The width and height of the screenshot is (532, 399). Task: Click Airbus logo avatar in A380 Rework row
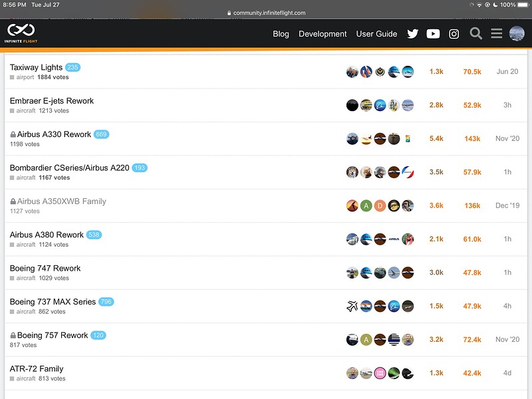(x=394, y=239)
